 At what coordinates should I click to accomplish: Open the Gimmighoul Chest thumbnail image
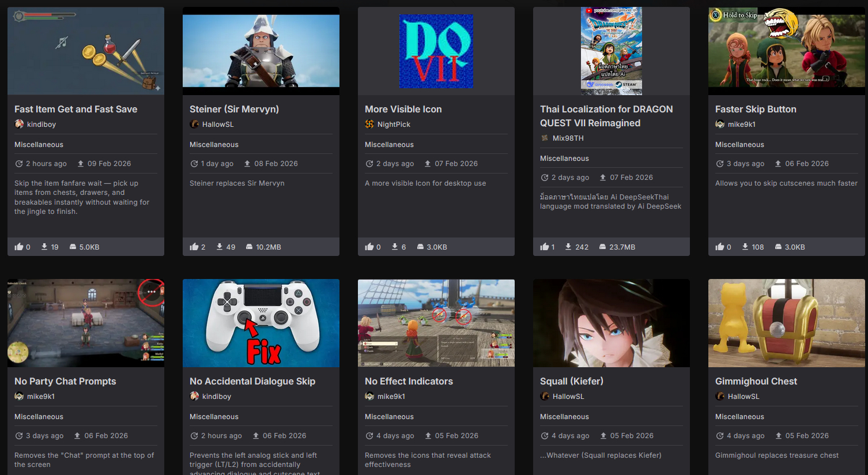click(787, 323)
